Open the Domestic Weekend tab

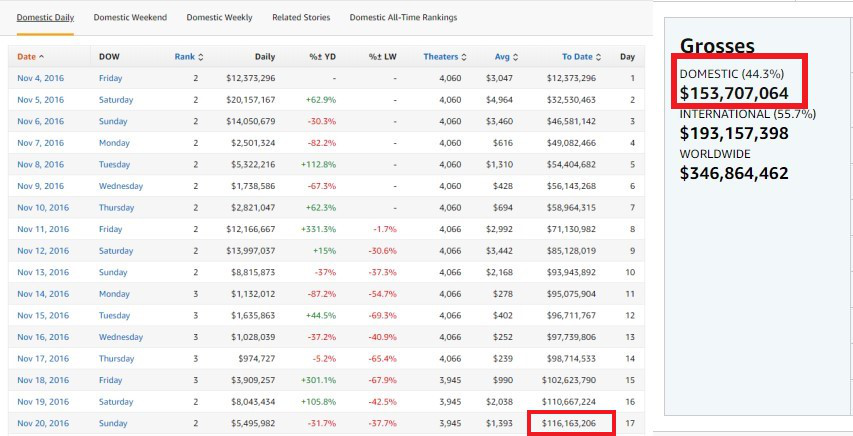(x=130, y=17)
